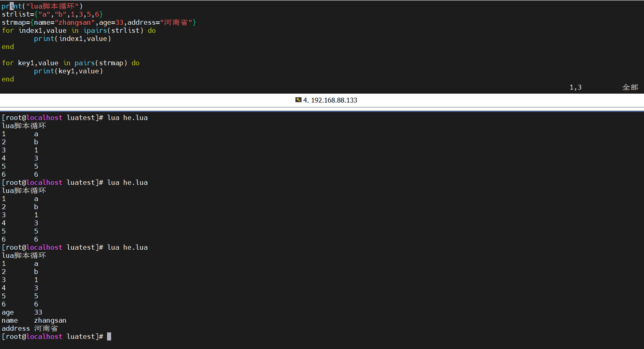Click the print("lua脚本循环") line in editor
Viewport: 644px width, 349px height.
click(42, 6)
